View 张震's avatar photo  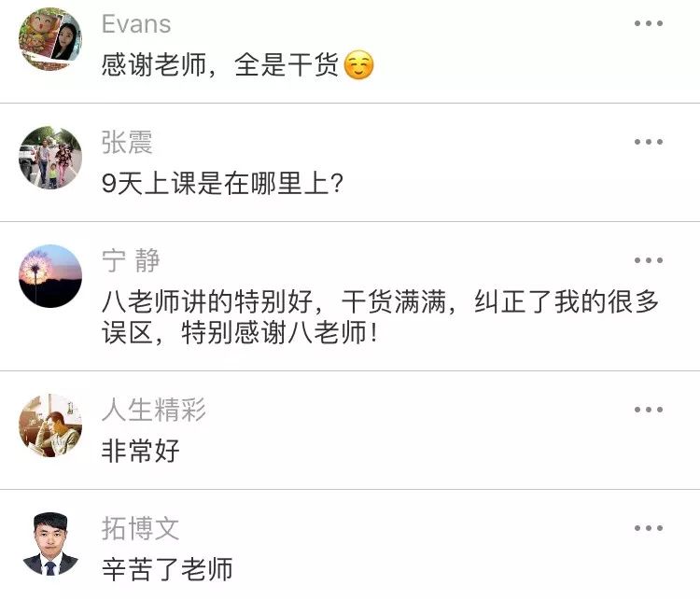(50, 158)
